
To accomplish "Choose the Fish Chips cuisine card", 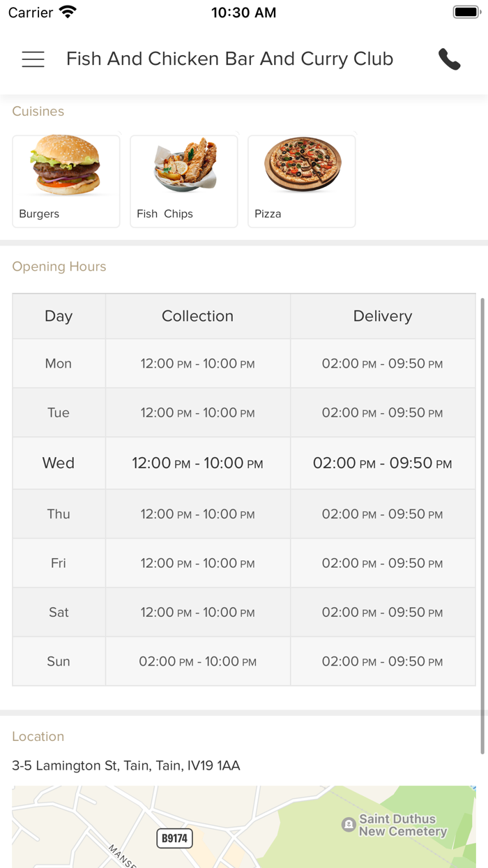I will click(184, 181).
